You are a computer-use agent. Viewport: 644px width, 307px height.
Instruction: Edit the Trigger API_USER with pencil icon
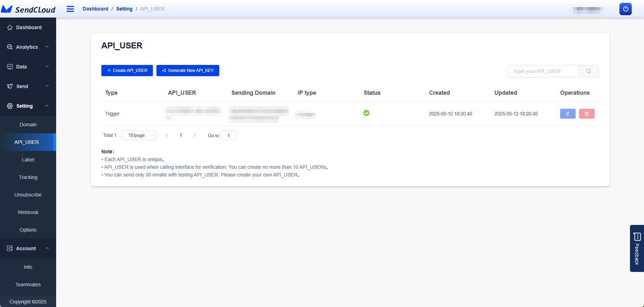[568, 114]
